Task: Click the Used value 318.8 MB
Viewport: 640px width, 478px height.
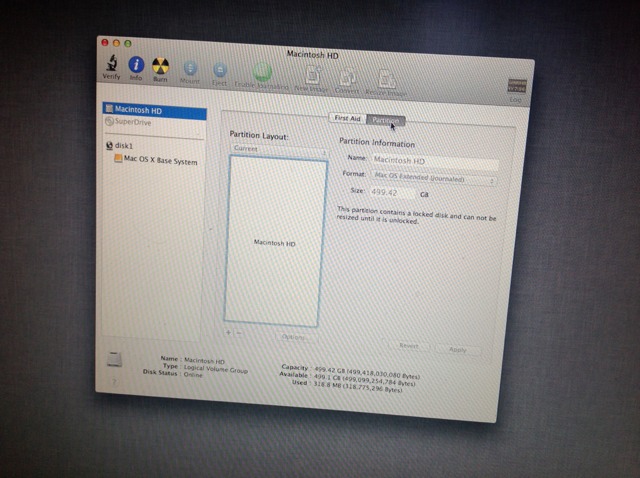Action: coord(358,387)
